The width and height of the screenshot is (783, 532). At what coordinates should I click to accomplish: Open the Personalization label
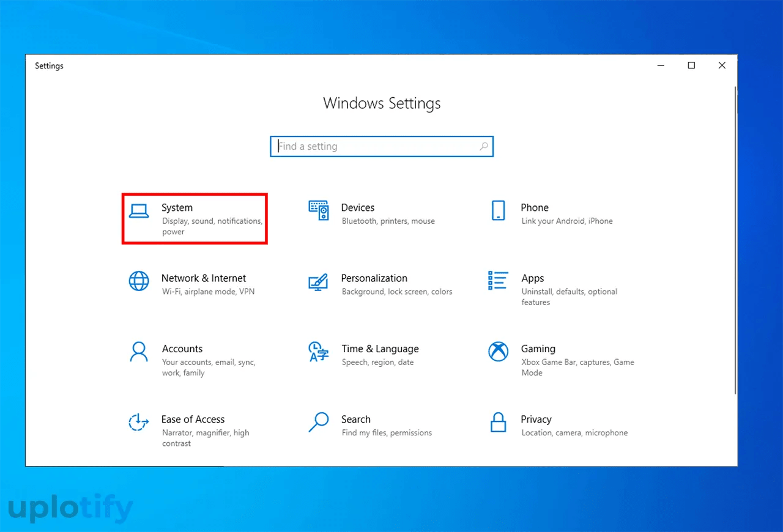pyautogui.click(x=374, y=278)
